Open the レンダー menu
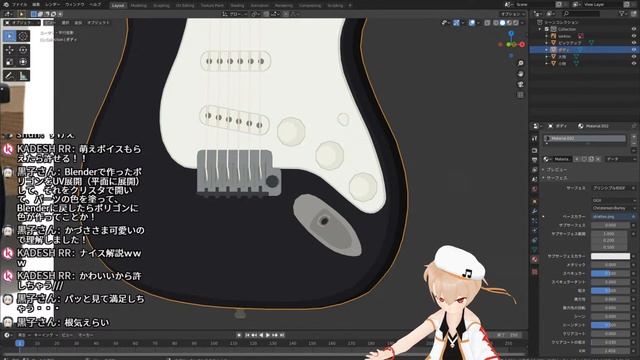Screen dimensions: 640x360 point(53,4)
